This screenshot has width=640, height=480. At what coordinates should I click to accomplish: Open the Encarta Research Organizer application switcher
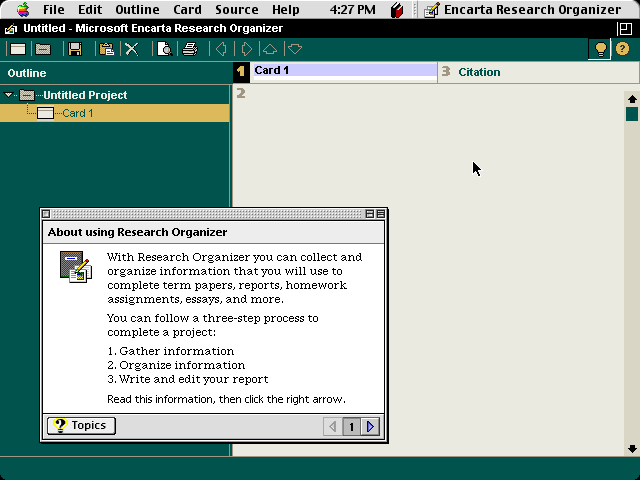[524, 10]
